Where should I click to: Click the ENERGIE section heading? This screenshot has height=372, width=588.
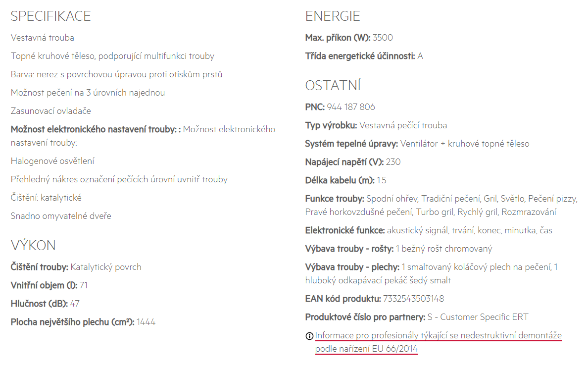point(333,16)
